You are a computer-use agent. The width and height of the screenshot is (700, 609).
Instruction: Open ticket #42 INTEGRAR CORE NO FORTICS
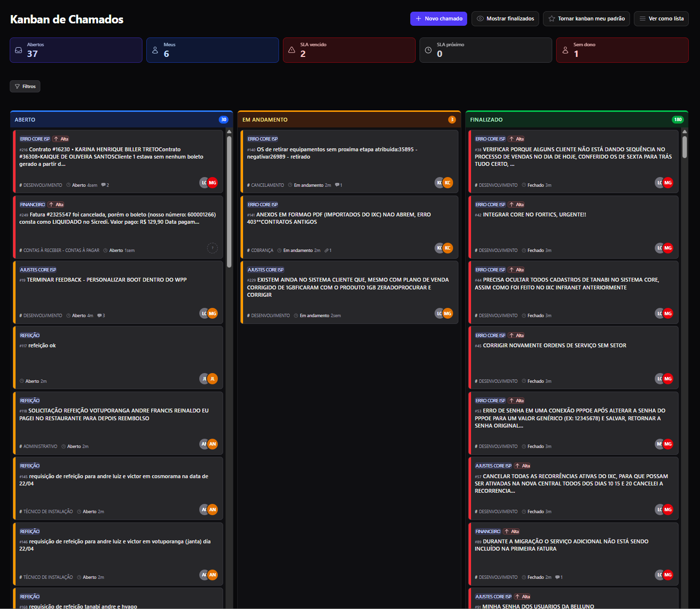point(574,227)
